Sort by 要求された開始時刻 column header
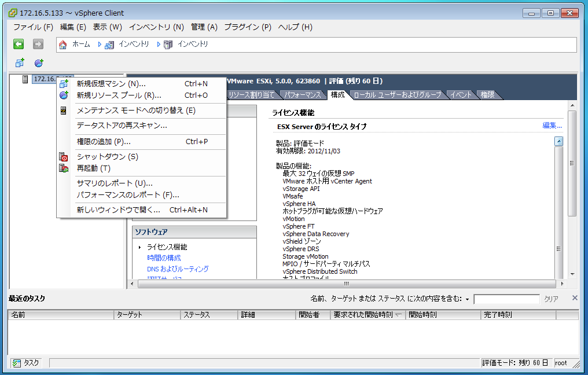Image resolution: width=588 pixels, height=375 pixels. (x=367, y=315)
